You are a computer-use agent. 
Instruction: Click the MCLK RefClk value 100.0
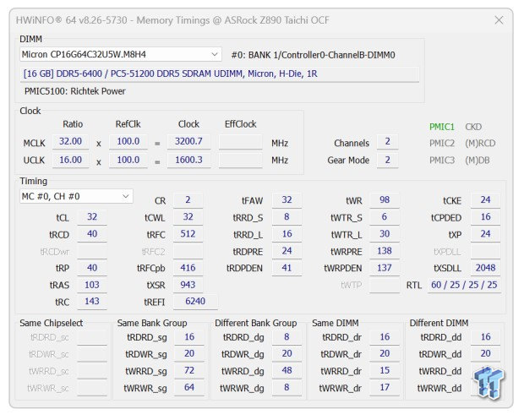point(128,141)
